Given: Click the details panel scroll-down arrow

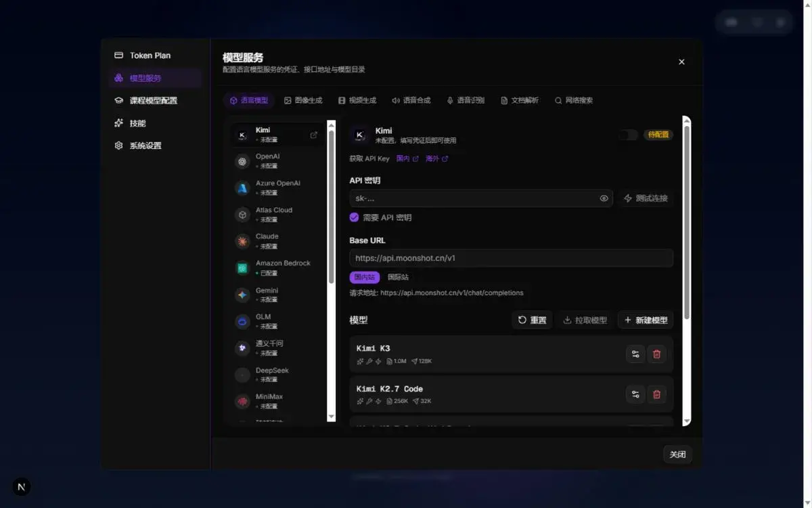Looking at the screenshot, I should [x=687, y=421].
